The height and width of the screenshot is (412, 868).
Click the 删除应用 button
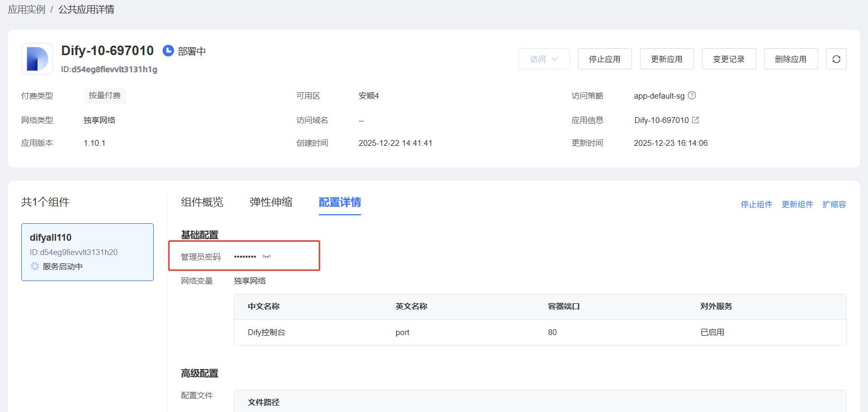(x=791, y=59)
